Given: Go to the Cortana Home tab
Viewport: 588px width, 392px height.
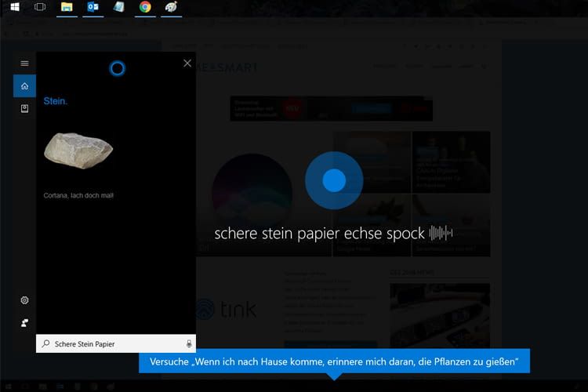Looking at the screenshot, I should (x=25, y=86).
